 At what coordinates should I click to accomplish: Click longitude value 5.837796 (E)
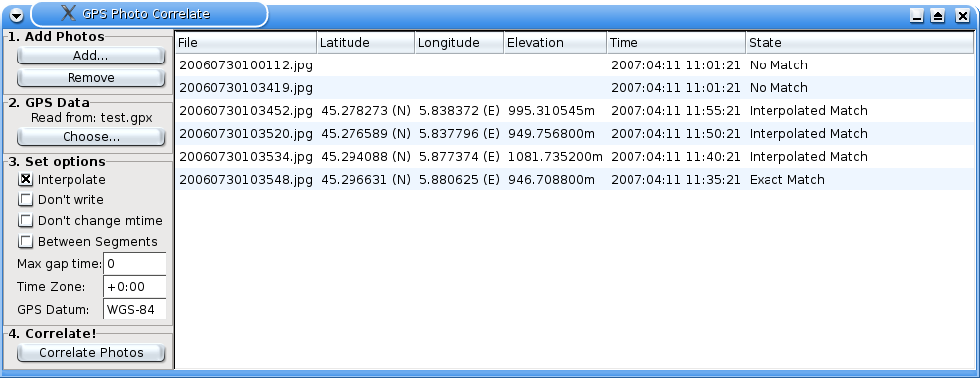click(x=460, y=134)
